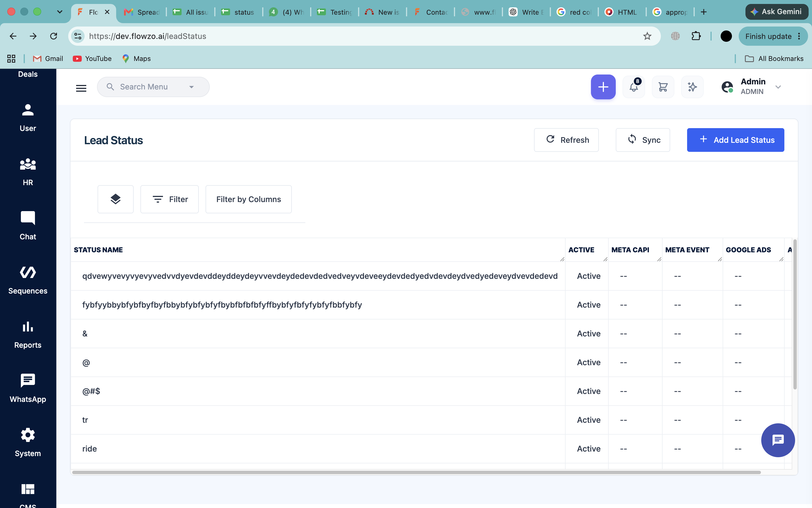812x508 pixels.
Task: Open the CMS sidebar icon
Action: point(28,489)
